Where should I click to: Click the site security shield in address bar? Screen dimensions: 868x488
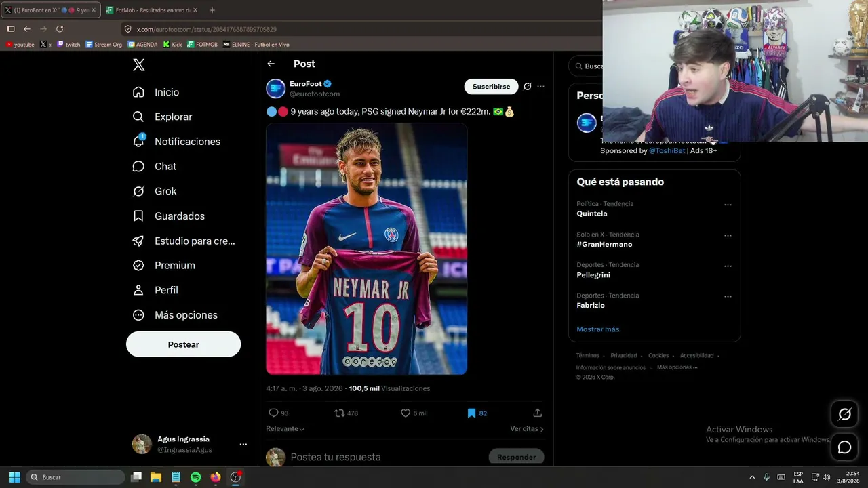click(127, 29)
